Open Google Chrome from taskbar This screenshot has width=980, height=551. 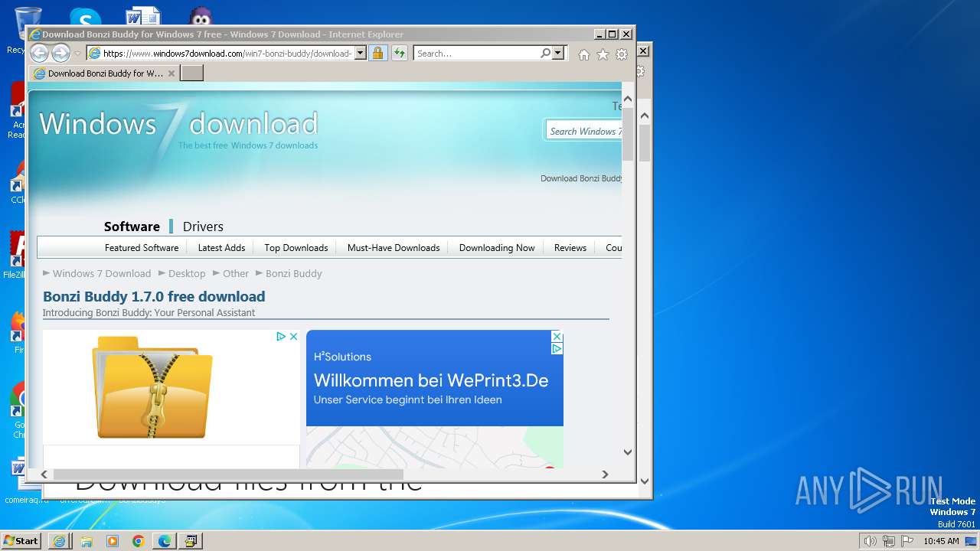pos(139,541)
